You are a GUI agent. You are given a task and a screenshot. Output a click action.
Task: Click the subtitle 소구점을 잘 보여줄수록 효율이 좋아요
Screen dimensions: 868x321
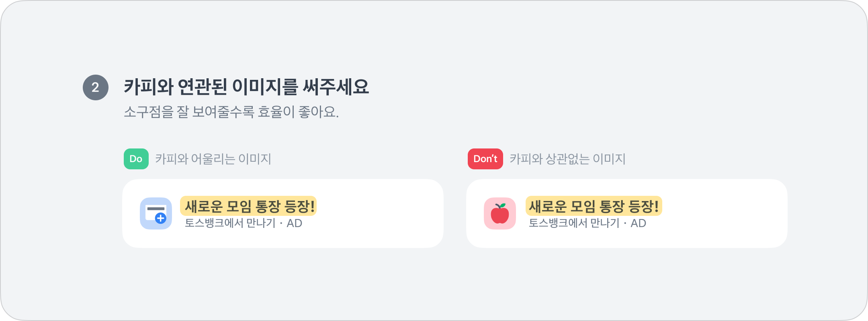(x=231, y=112)
